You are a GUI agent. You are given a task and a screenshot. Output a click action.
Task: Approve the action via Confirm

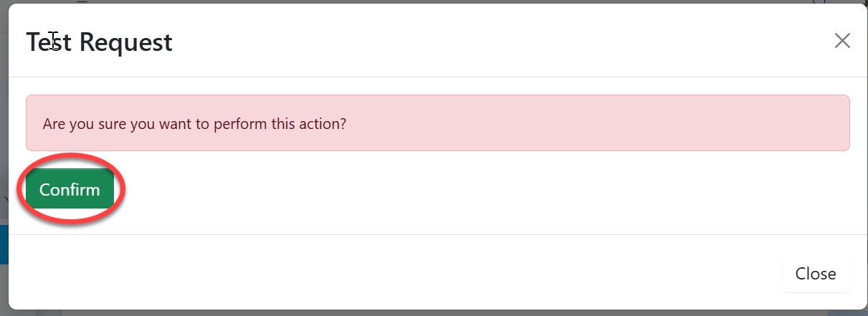(x=70, y=190)
